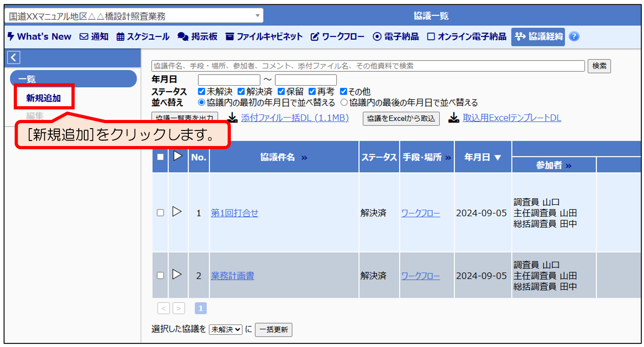Image resolution: width=644 pixels, height=347 pixels.
Task: Open the 第1回打合せ link
Action: click(235, 213)
